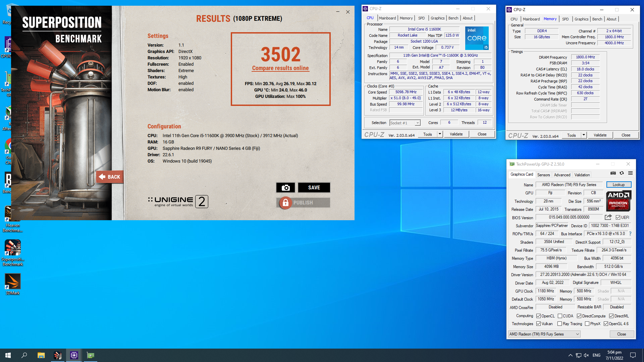Viewport: 644px width, 362px height.
Task: Toggle the PhysX checkbox
Action: point(587,324)
